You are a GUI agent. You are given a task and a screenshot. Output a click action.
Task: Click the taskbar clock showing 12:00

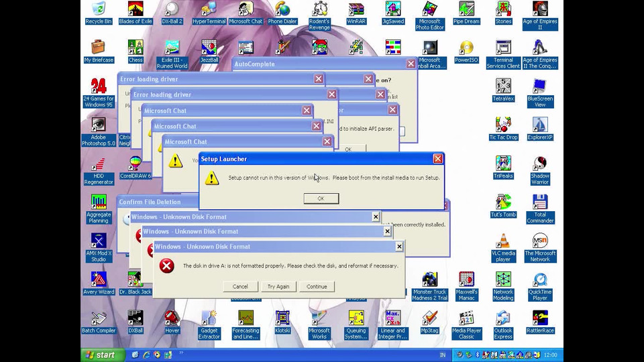(x=550, y=355)
